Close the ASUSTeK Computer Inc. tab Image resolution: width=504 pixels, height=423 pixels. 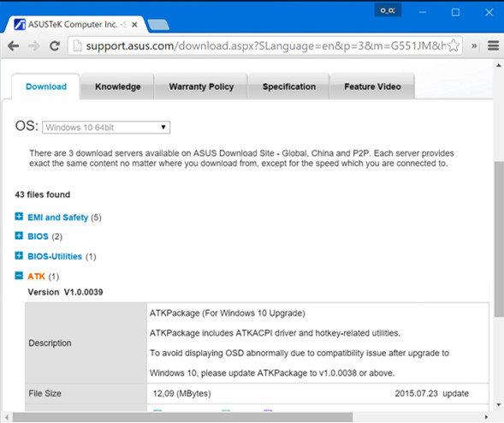[x=134, y=25]
